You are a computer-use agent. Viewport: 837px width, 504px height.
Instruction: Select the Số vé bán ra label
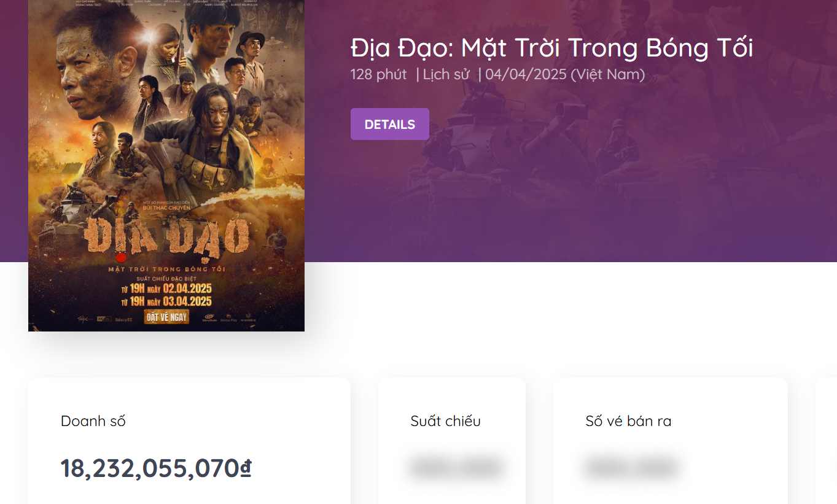coord(628,421)
